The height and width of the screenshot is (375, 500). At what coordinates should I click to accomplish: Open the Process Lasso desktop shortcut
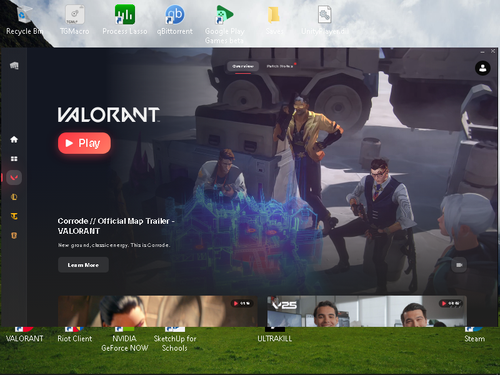(x=125, y=20)
